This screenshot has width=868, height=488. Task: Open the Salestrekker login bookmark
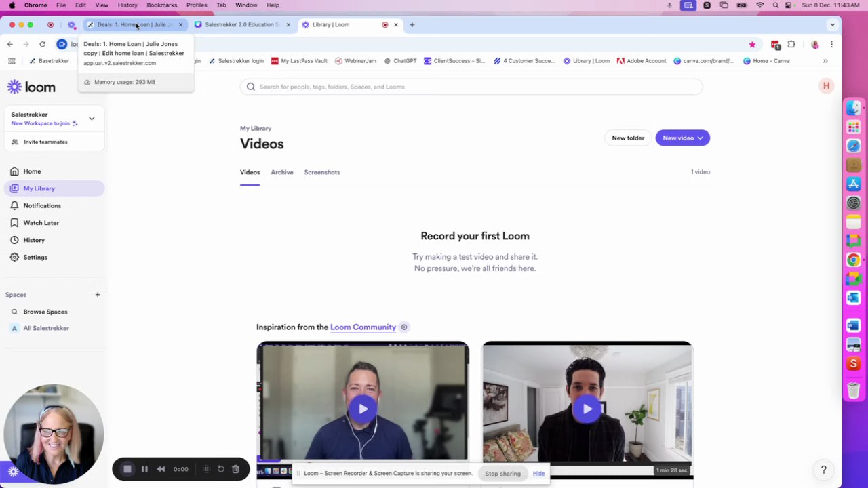point(236,61)
